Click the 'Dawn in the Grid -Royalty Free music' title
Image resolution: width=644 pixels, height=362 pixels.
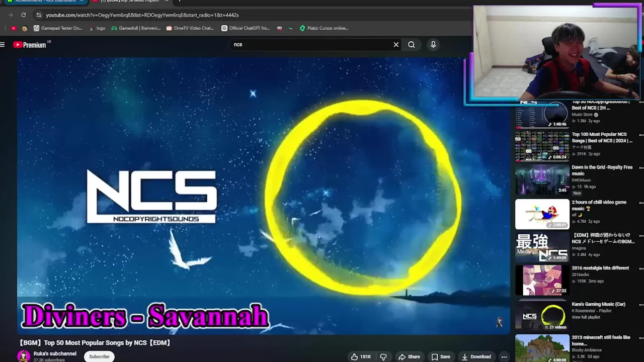click(602, 170)
